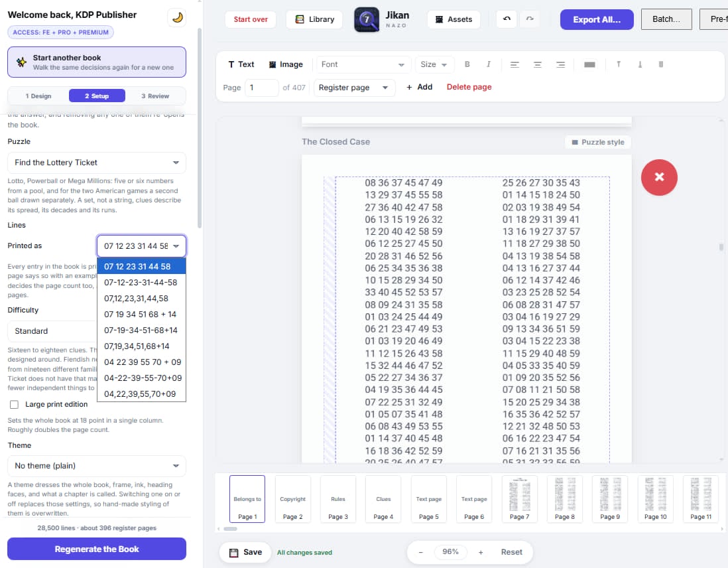The image size is (728, 568).
Task: Switch to the 2 Setup step tab
Action: coord(97,96)
